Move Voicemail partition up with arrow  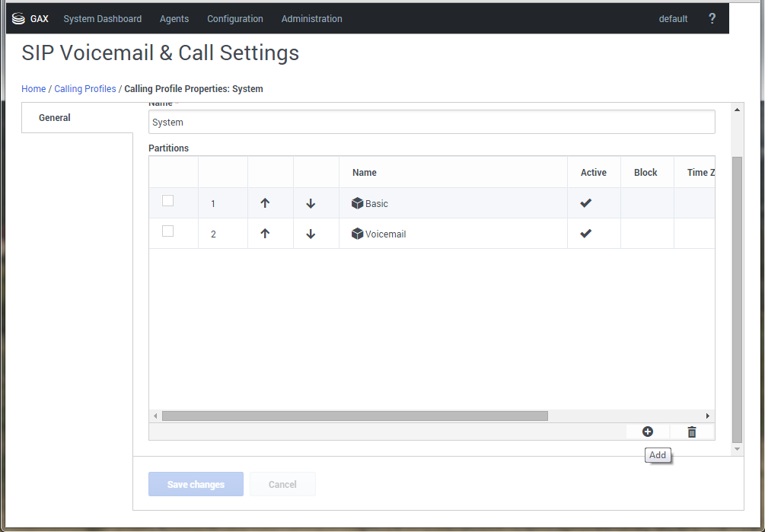265,234
